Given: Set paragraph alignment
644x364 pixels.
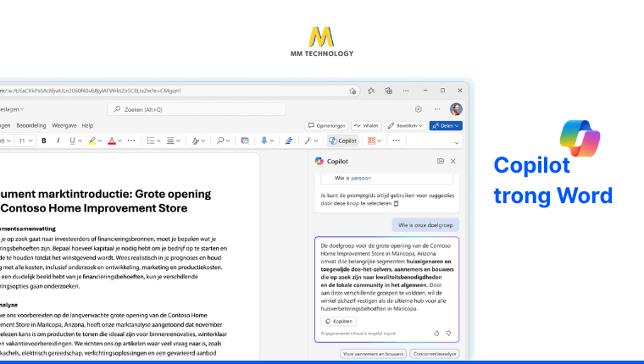Looking at the screenshot, I should 170,141.
